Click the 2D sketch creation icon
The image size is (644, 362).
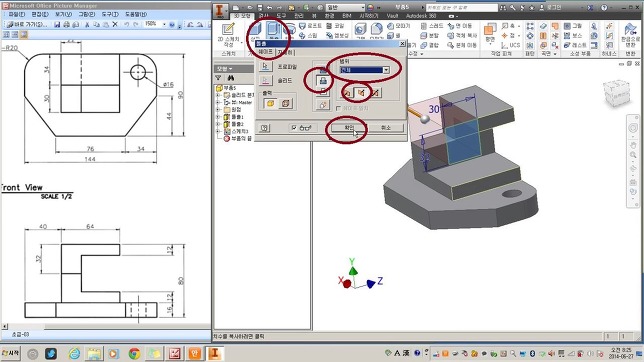[228, 30]
